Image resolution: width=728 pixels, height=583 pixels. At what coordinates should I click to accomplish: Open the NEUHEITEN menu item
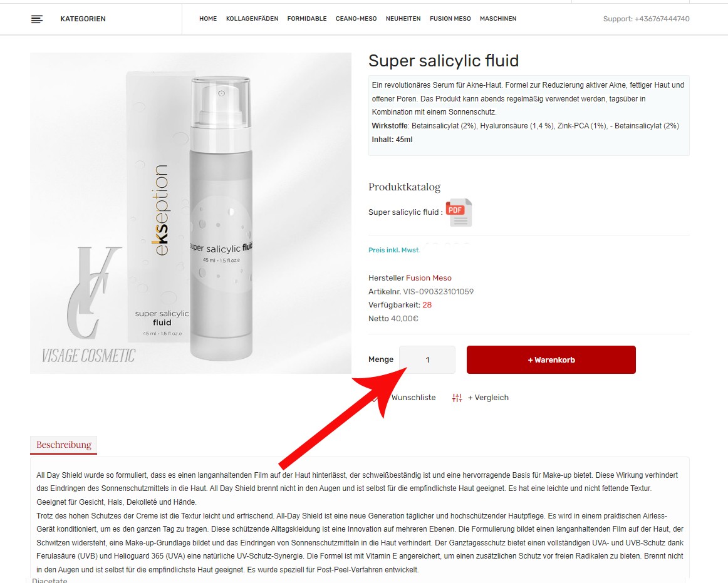(403, 19)
